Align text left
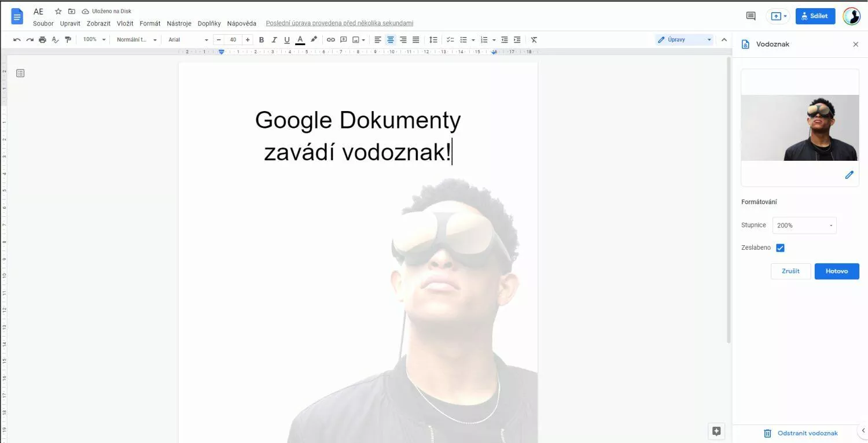The width and height of the screenshot is (868, 443). 378,40
